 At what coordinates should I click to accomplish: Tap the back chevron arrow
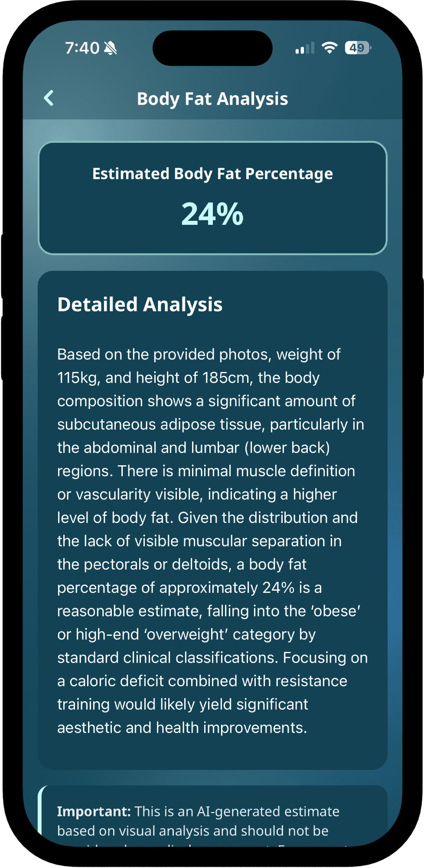(x=49, y=98)
